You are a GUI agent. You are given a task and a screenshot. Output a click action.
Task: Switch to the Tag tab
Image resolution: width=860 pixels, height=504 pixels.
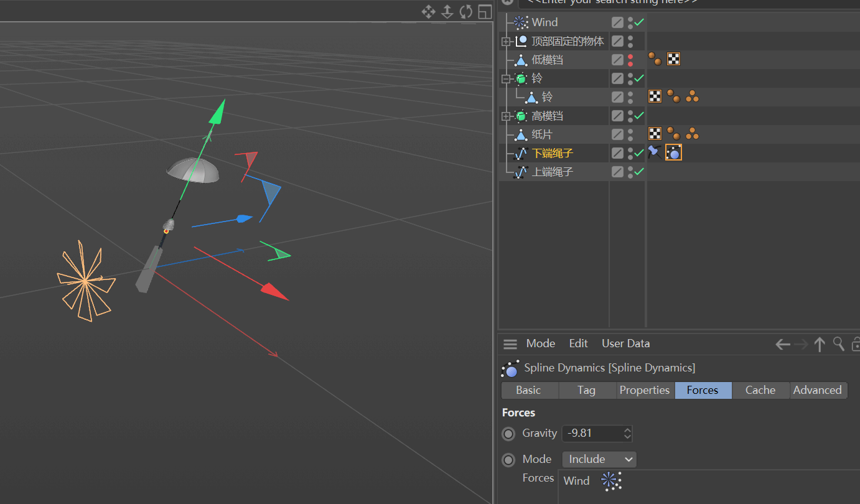click(x=586, y=390)
